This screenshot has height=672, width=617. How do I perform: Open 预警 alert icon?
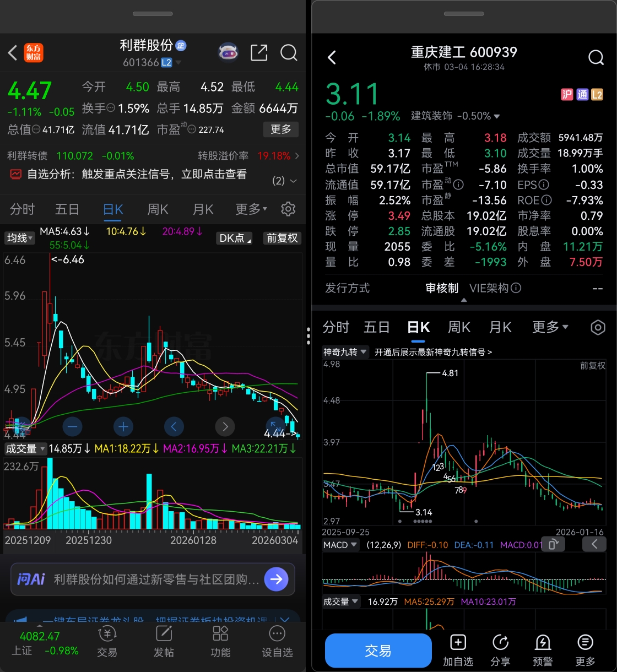[x=543, y=650]
